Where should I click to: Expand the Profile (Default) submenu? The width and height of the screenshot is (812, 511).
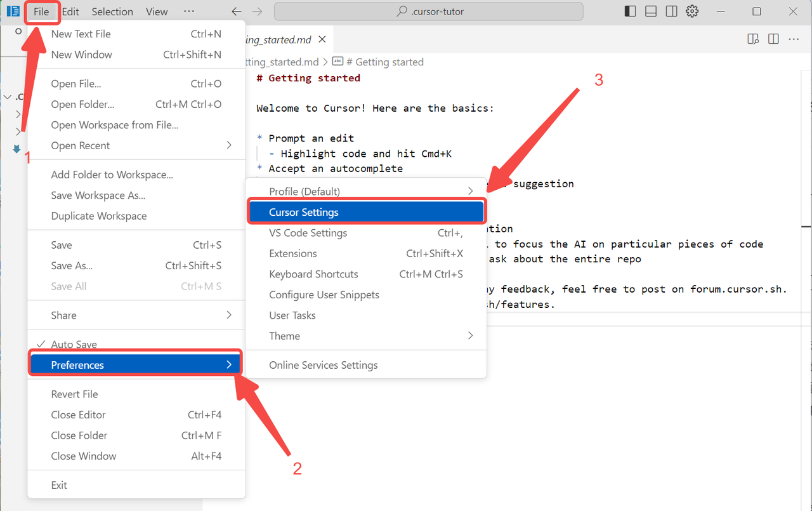(x=366, y=192)
